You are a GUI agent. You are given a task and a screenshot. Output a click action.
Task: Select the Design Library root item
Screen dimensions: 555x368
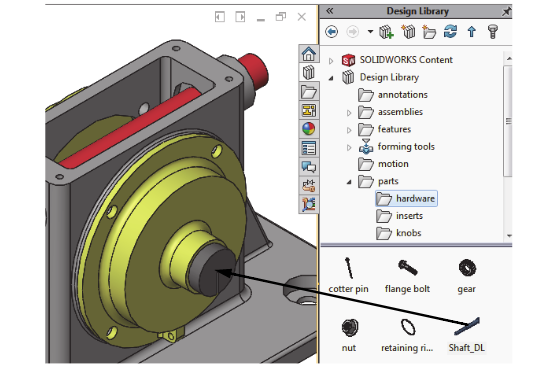point(389,77)
